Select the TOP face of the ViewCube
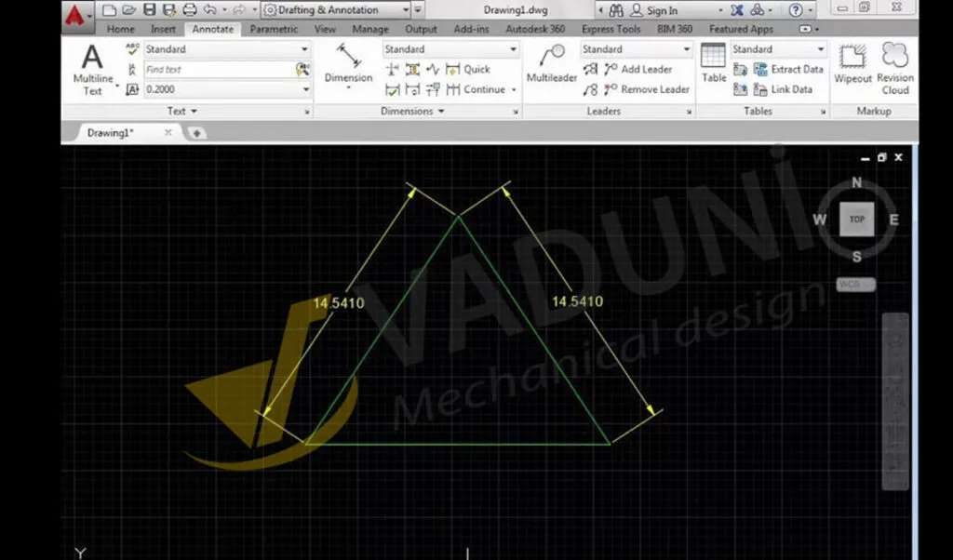953x560 pixels. click(x=856, y=220)
